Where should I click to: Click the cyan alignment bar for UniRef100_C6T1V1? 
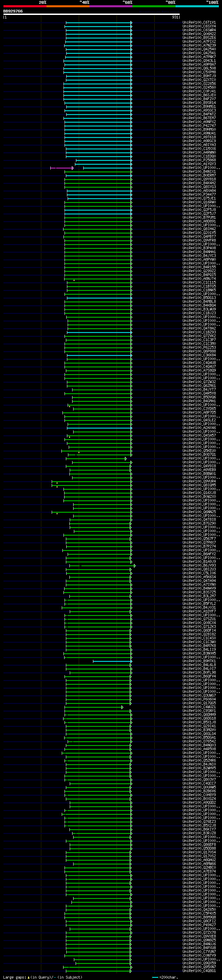coord(99,23)
